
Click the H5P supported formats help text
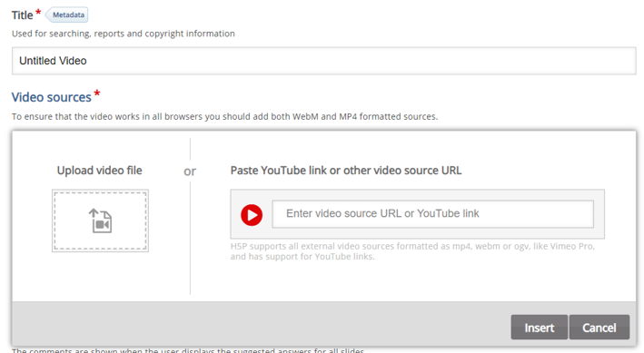click(412, 251)
